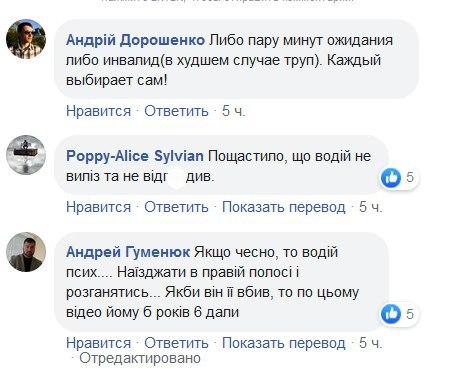450x369 pixels.
Task: Open Андрій Дорошенко's profile picture
Action: [x=26, y=39]
